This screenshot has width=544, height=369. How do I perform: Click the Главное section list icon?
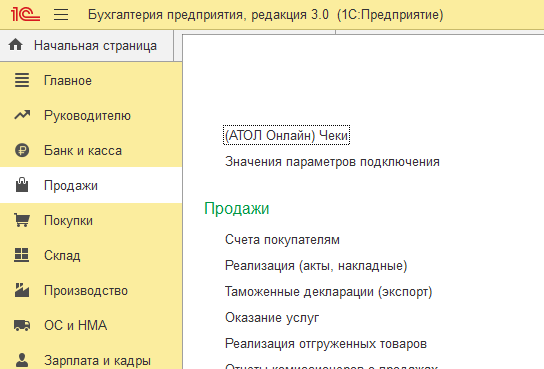tap(22, 80)
